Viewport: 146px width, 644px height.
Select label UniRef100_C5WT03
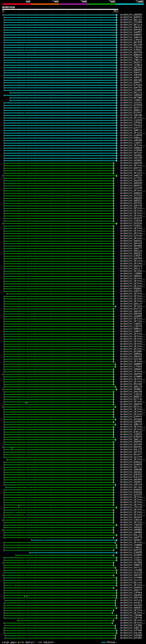pyautogui.click(x=131, y=60)
